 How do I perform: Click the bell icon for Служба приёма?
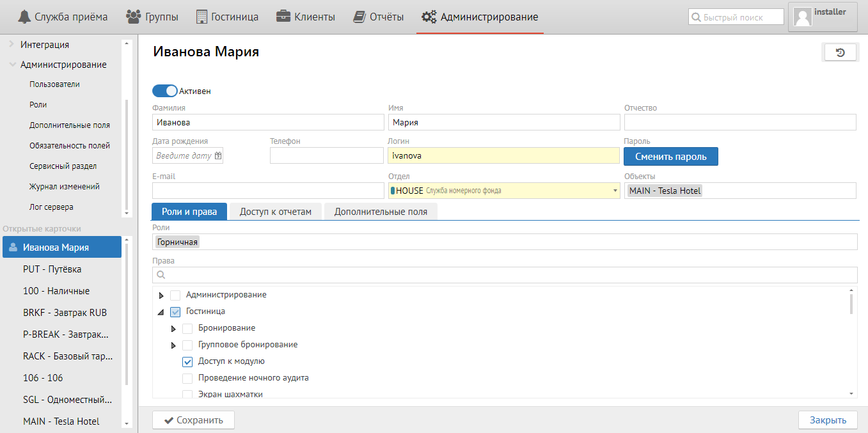[x=24, y=17]
